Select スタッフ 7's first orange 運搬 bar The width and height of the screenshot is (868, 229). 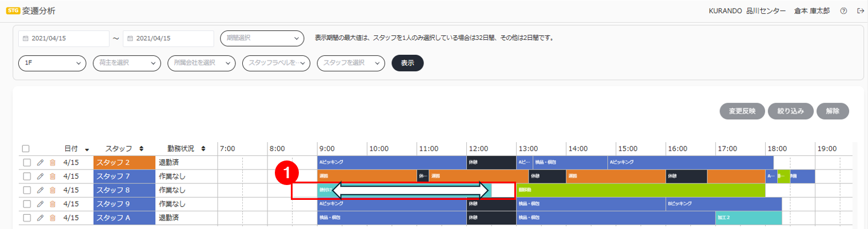(367, 176)
